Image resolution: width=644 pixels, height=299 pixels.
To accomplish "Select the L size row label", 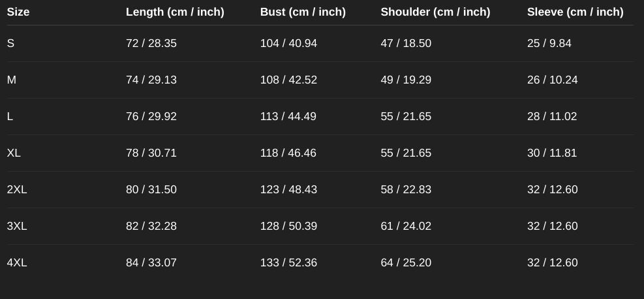I will click(10, 116).
